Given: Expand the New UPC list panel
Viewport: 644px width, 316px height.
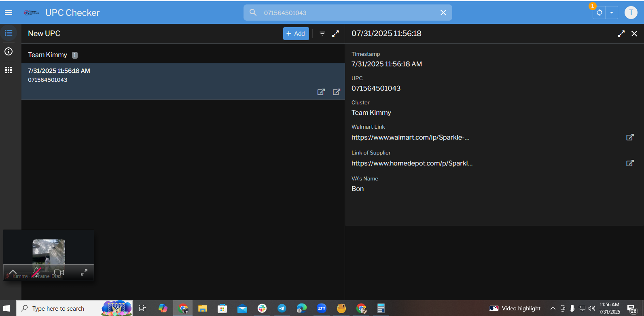Looking at the screenshot, I should 335,34.
